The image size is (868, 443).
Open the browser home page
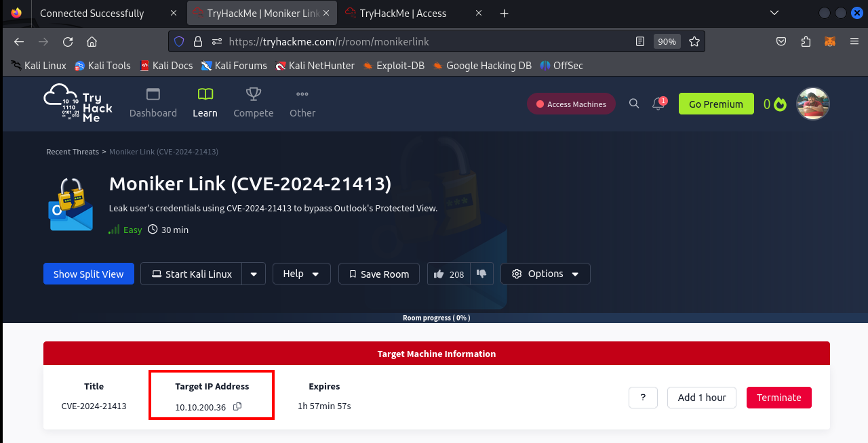92,41
